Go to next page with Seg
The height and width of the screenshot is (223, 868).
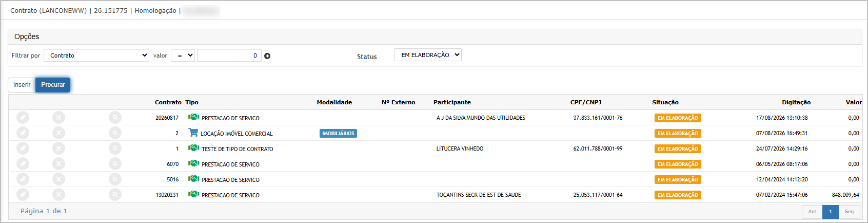coord(849,212)
